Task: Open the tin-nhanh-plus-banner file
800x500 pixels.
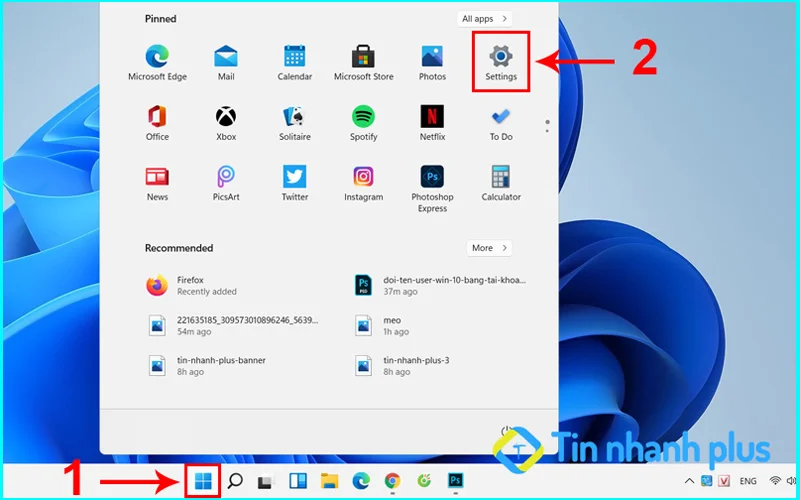Action: (206, 366)
